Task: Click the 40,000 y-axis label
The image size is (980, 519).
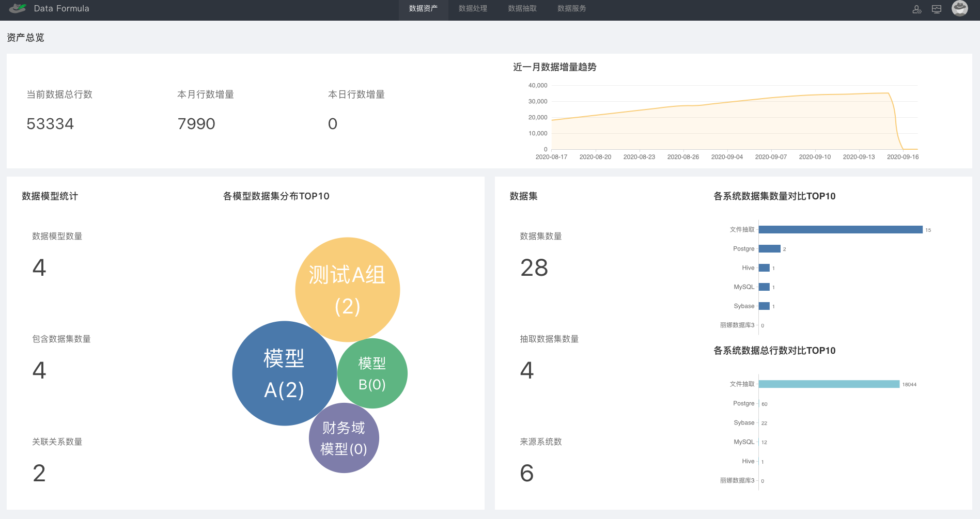Action: 538,85
